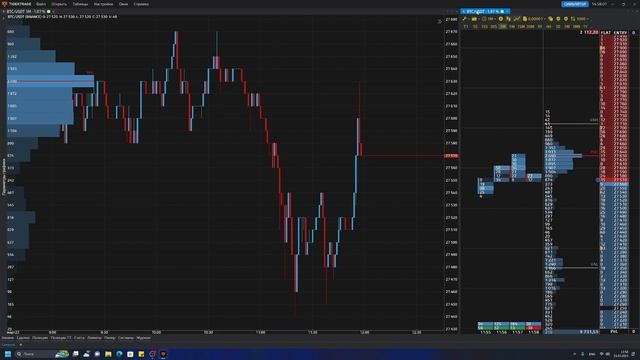This screenshot has width=640, height=360.
Task: Open the Позиции ТТ bottom tab
Action: pyautogui.click(x=61, y=338)
